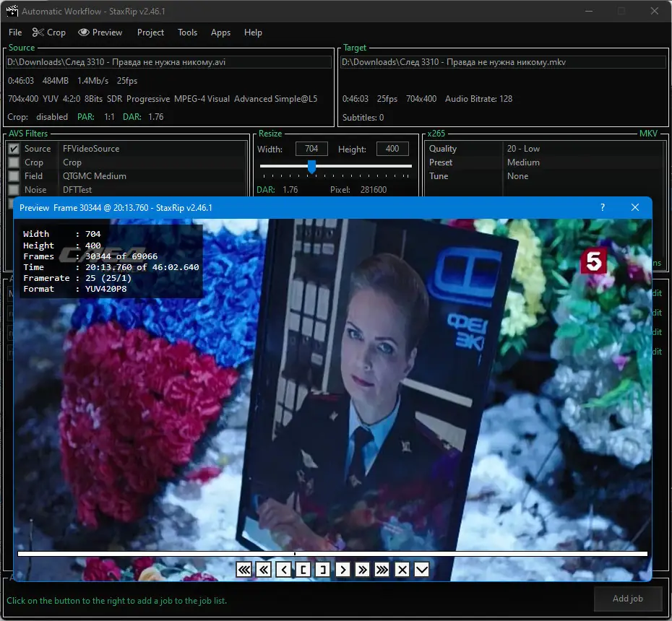Click the resize slider handle

click(311, 167)
